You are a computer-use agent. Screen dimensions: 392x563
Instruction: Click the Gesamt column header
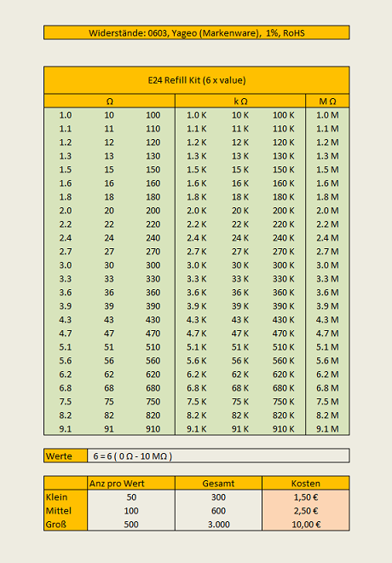click(218, 484)
